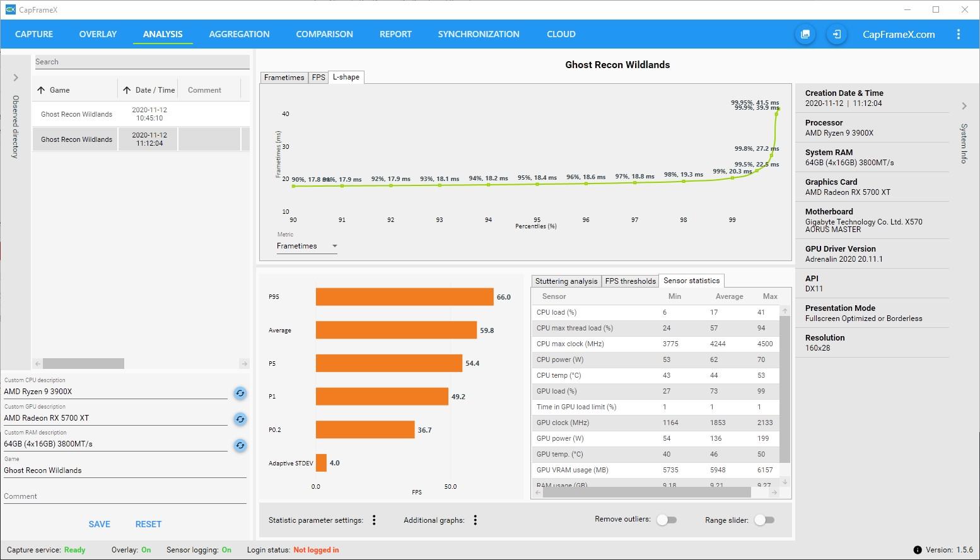Open the REPORT tab
This screenshot has height=560, width=980.
point(395,34)
